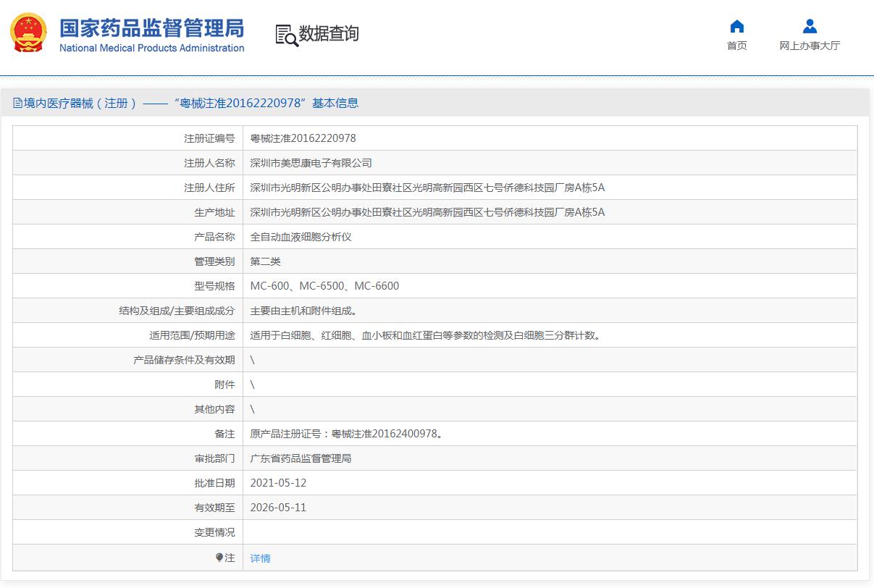Click the bulb icon beside 注
The height and width of the screenshot is (588, 874).
coord(219,558)
